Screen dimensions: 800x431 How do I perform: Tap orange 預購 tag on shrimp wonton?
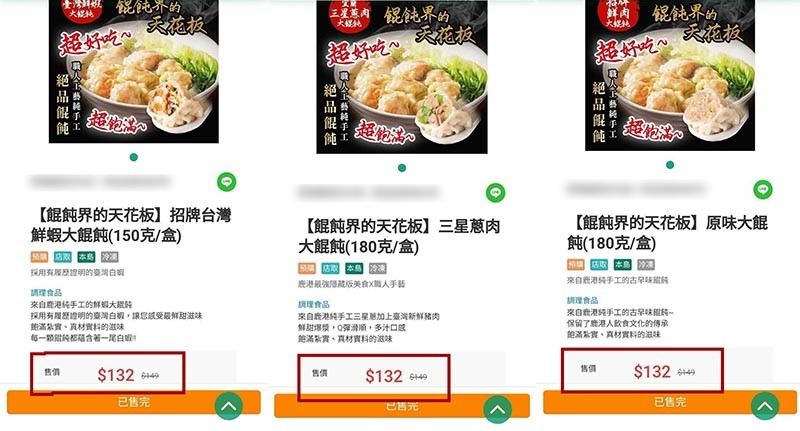click(39, 257)
